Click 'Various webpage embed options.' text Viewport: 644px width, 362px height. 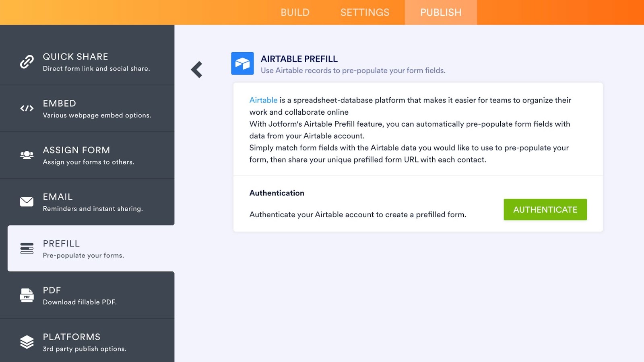97,115
